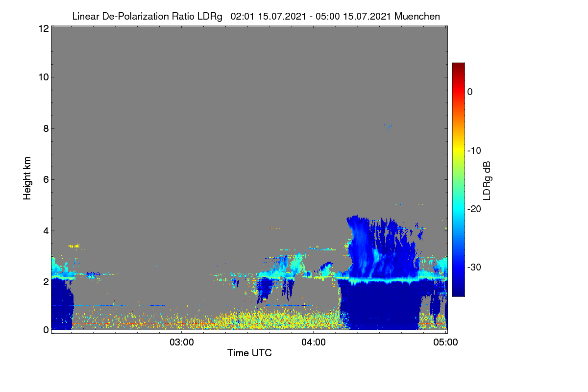Viewport: 588px width, 392px height.
Task: Click the 12 km height tick label
Action: click(43, 28)
